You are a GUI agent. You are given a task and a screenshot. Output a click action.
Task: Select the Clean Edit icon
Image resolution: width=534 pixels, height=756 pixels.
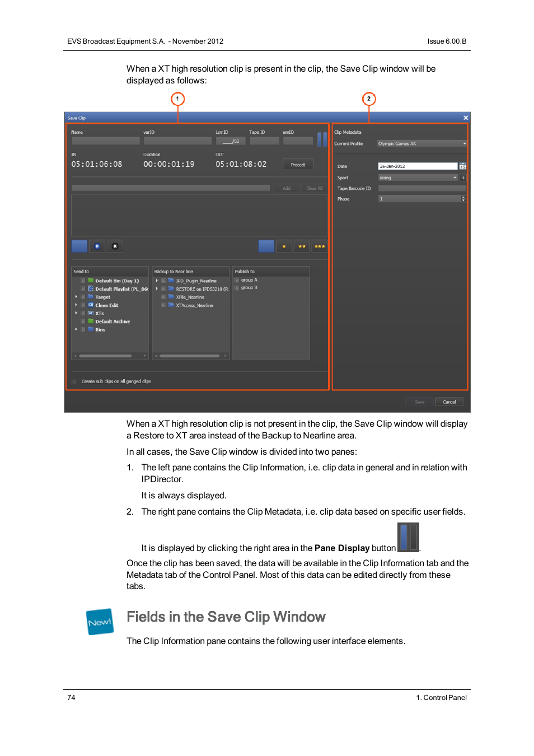tap(91, 305)
